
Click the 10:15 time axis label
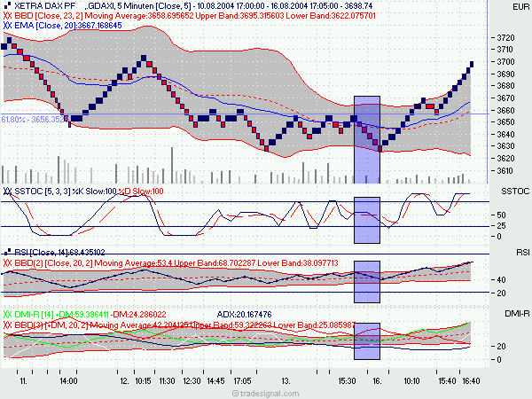pyautogui.click(x=143, y=381)
